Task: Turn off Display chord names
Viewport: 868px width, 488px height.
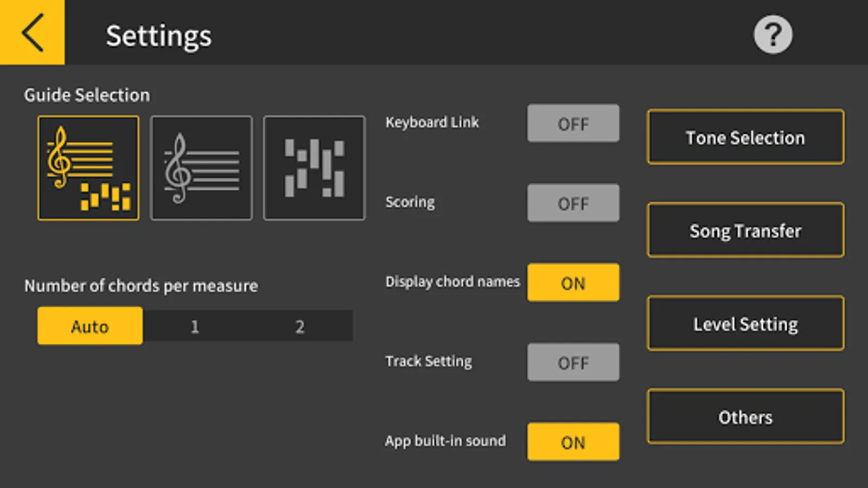Action: [573, 282]
